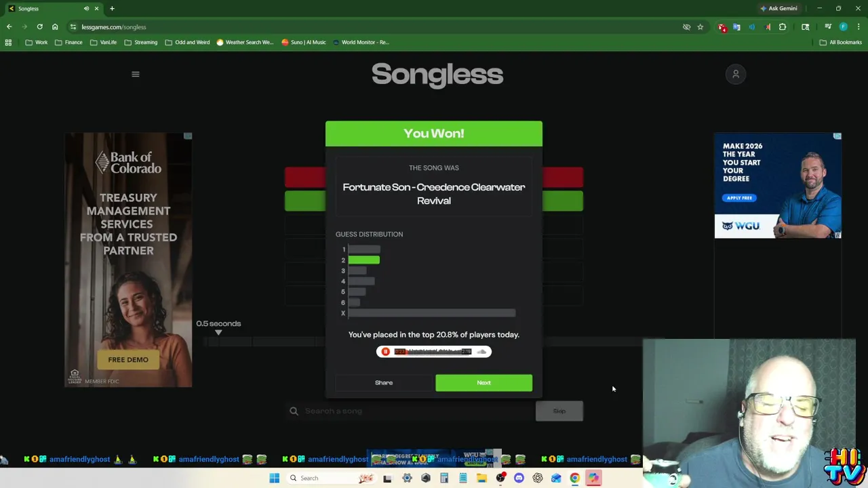
Task: Open Discord from taskbar
Action: (x=519, y=478)
